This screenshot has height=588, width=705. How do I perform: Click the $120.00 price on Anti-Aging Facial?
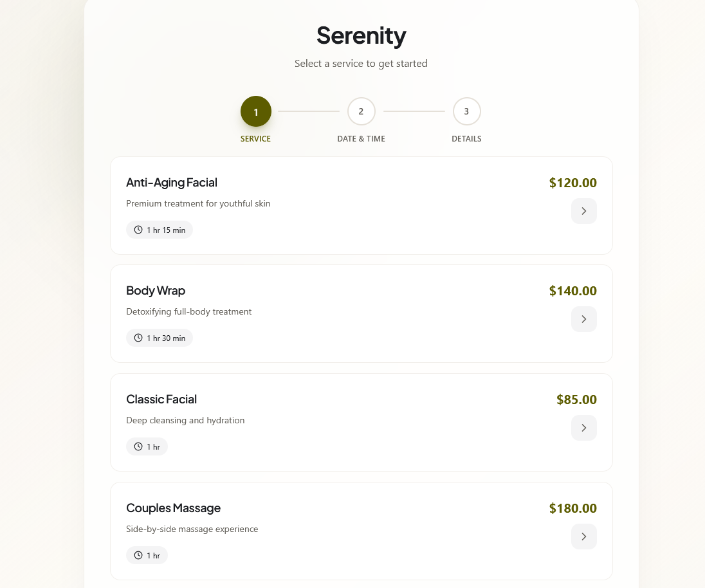point(572,183)
